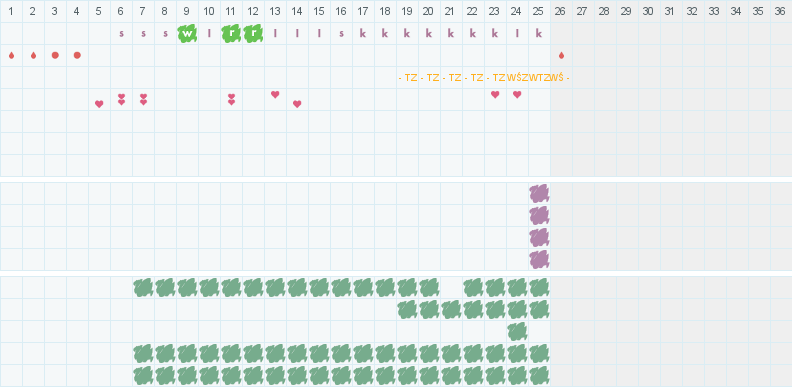Select the day 20 column header
The image size is (792, 387).
(x=428, y=11)
